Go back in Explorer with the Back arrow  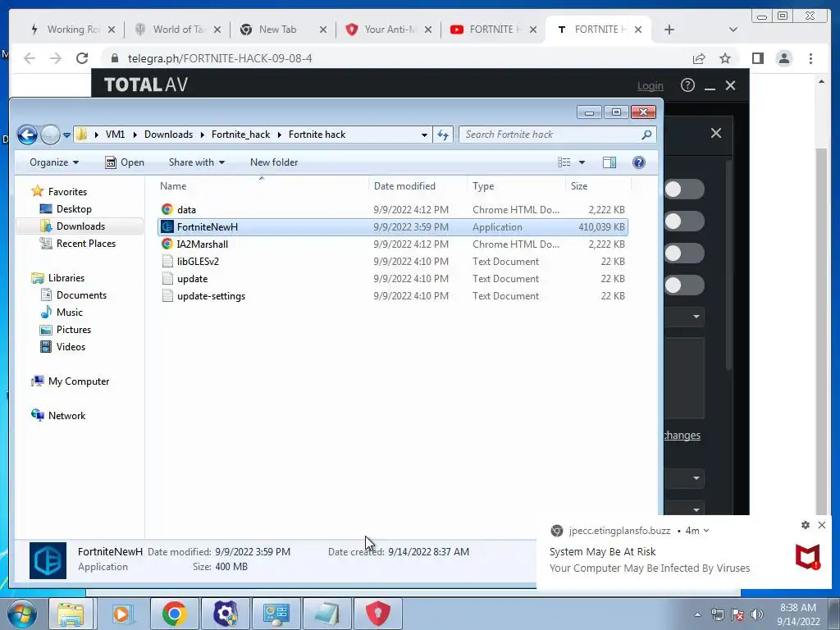27,135
